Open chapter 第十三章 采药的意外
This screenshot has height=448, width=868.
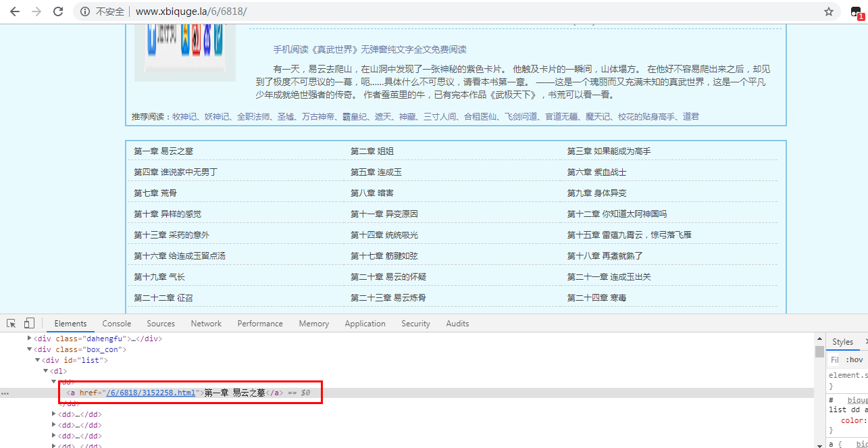pos(172,234)
